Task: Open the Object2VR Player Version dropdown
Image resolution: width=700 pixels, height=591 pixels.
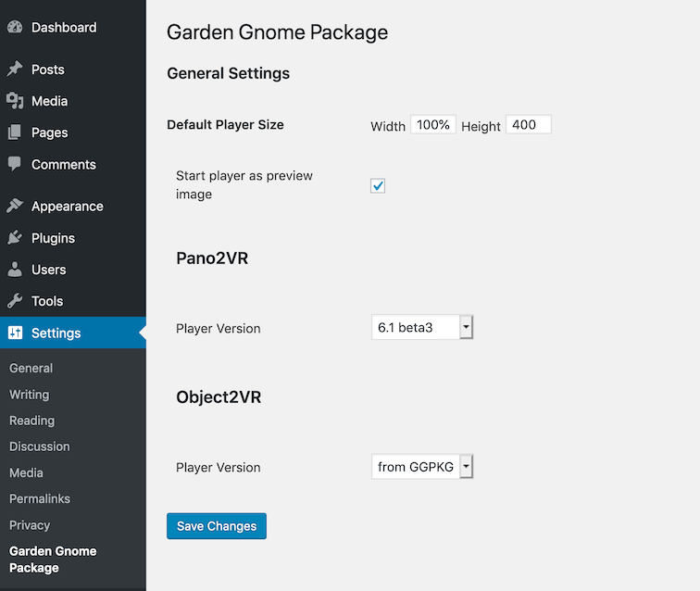Action: [x=422, y=467]
